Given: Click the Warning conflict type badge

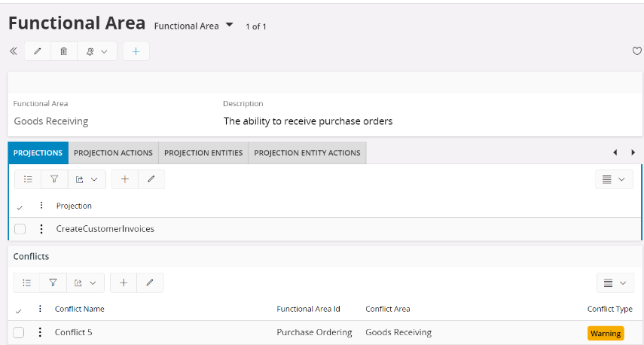Looking at the screenshot, I should click(x=606, y=333).
